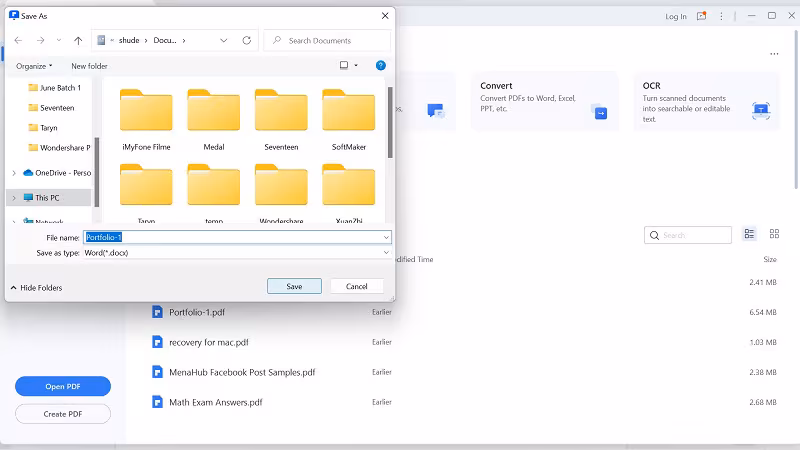This screenshot has height=450, width=800.
Task: Open the Seventeen folder in file pane
Action: click(x=281, y=120)
